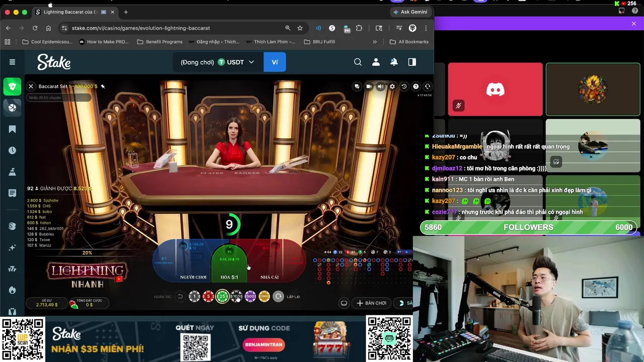The height and width of the screenshot is (362, 644).
Task: Select the black 100 value chip
Action: [236, 297]
